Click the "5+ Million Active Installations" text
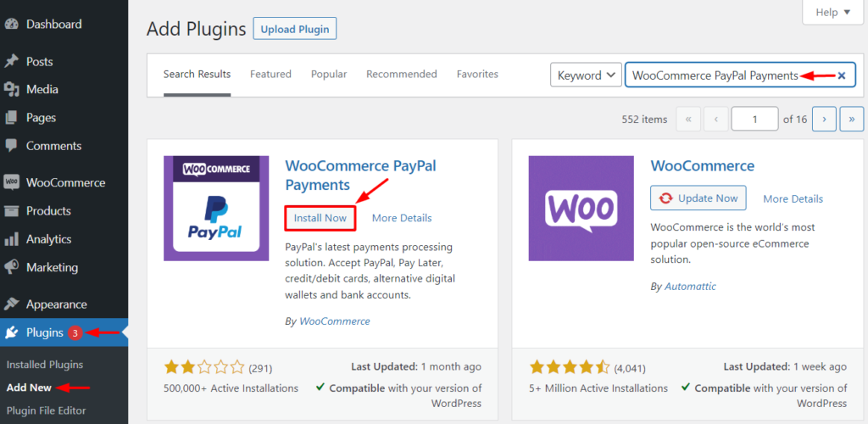Screen dimensions: 868x424 click(598, 388)
